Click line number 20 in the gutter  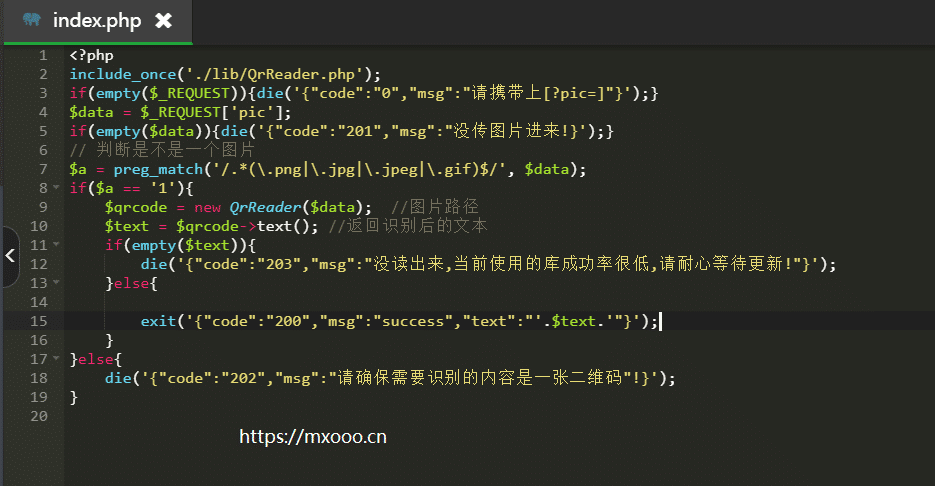39,416
